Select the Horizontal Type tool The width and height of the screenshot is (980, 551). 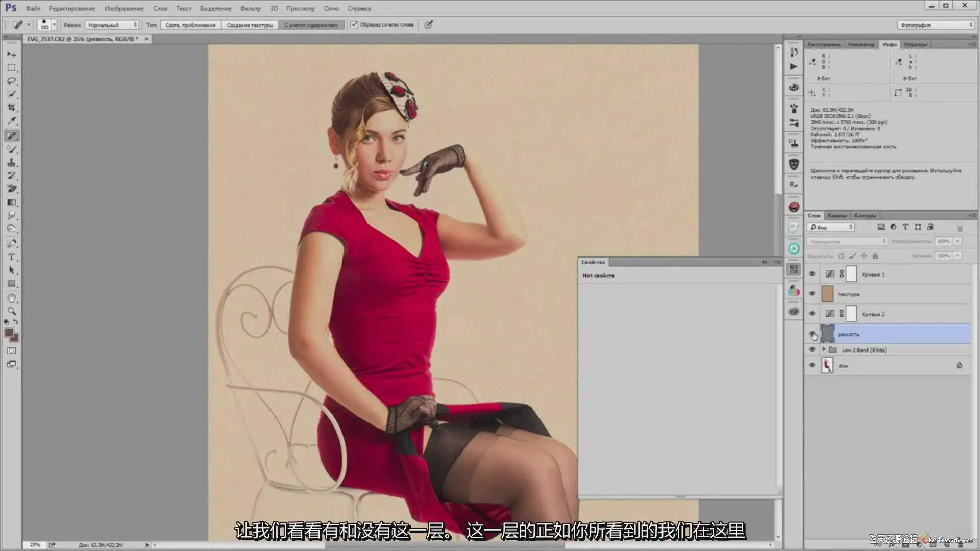[x=11, y=257]
